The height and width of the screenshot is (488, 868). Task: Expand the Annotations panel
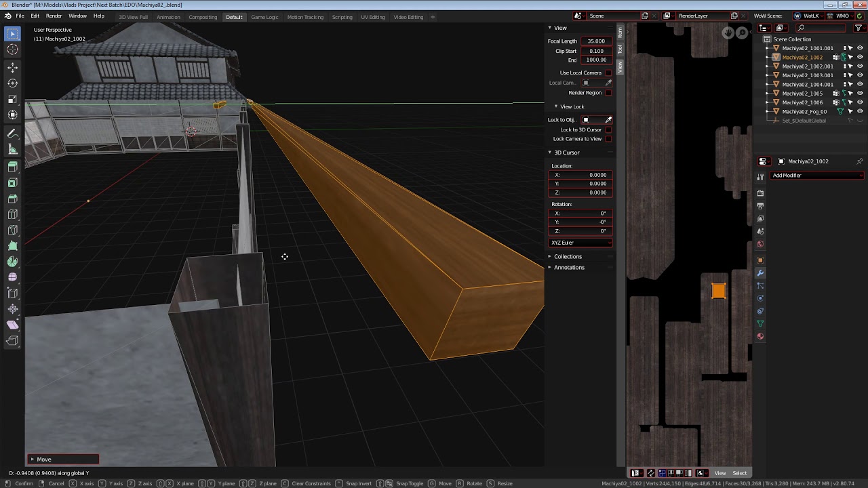pos(550,268)
